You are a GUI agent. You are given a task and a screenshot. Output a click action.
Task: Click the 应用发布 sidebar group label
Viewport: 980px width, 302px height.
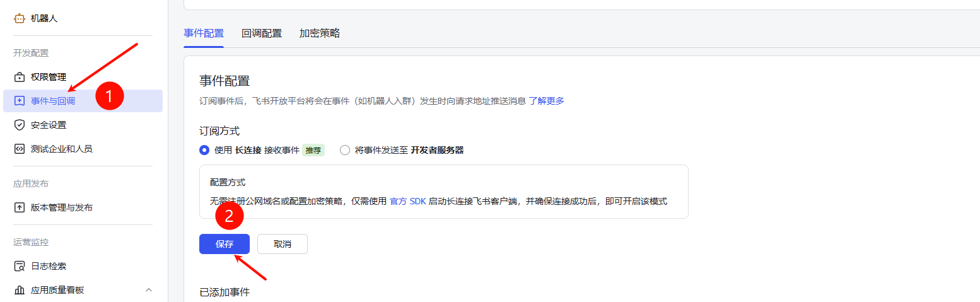click(31, 183)
